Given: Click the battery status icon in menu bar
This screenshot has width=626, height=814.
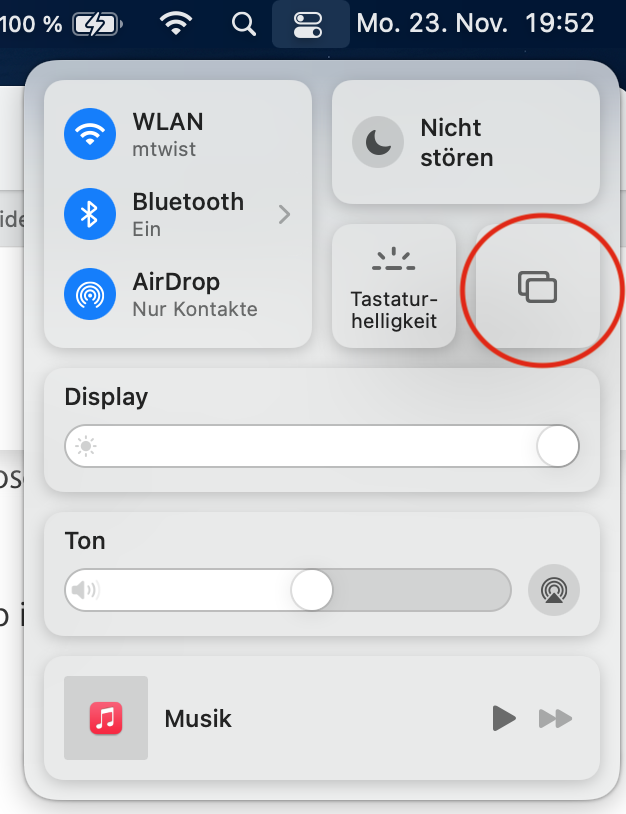Looking at the screenshot, I should (98, 24).
